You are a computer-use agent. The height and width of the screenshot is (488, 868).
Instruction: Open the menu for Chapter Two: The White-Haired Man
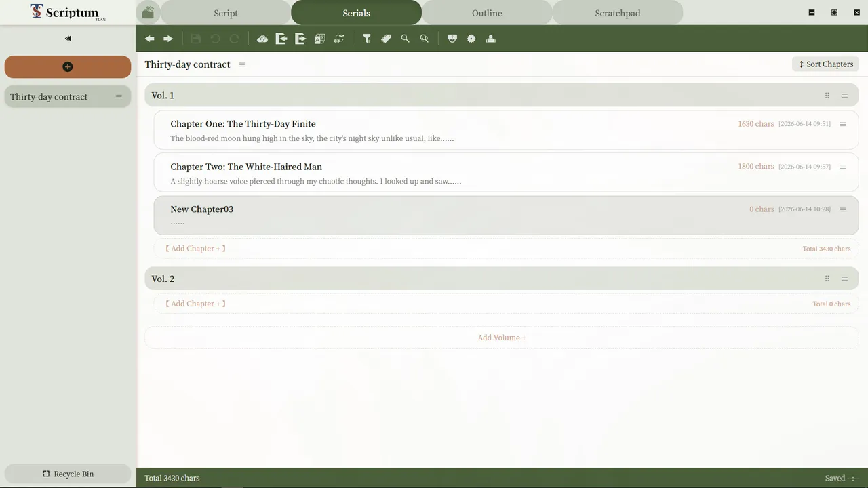point(844,167)
